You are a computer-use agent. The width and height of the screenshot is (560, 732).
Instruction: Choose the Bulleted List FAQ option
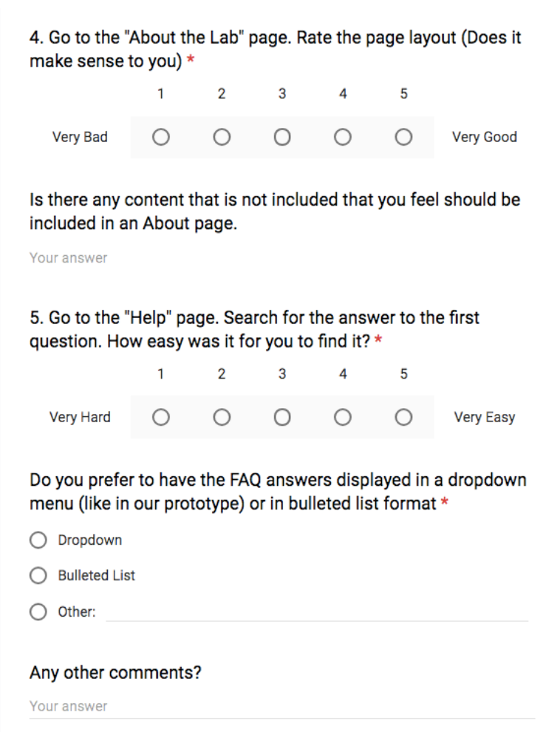(x=38, y=575)
